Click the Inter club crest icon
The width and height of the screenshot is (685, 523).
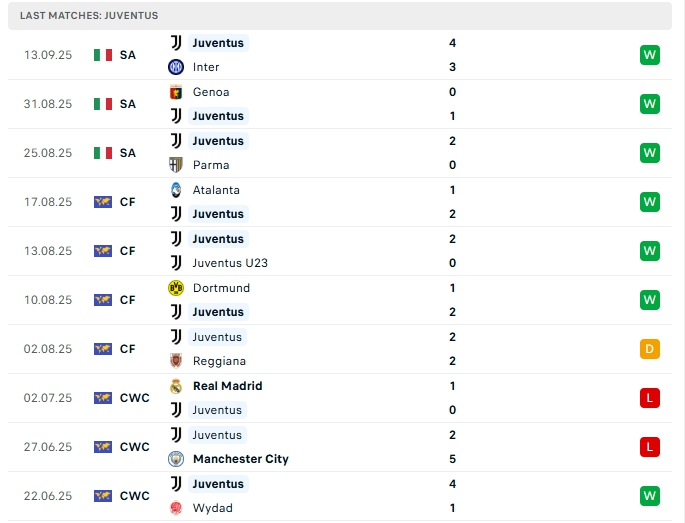pos(176,67)
